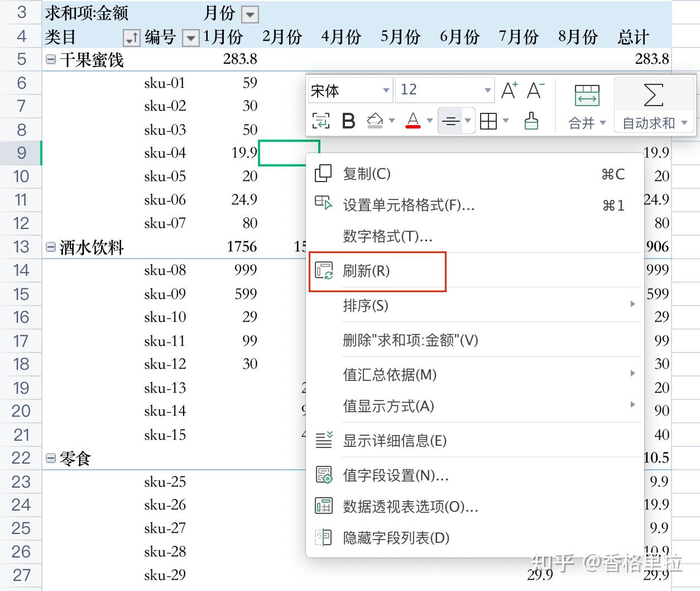Image resolution: width=700 pixels, height=591 pixels.
Task: Open the 宋体 font name dropdown
Action: click(386, 89)
